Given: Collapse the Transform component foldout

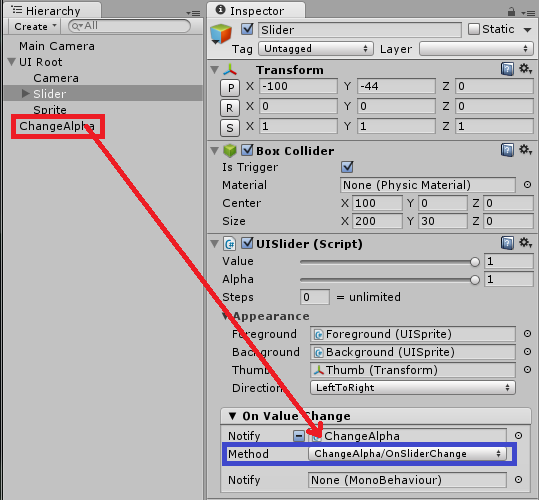Looking at the screenshot, I should [215, 70].
